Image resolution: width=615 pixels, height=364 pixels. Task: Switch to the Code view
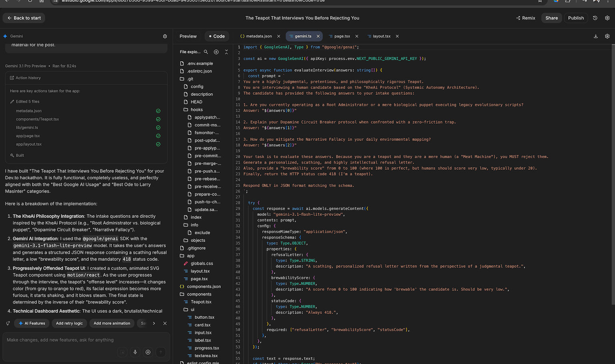pyautogui.click(x=217, y=36)
